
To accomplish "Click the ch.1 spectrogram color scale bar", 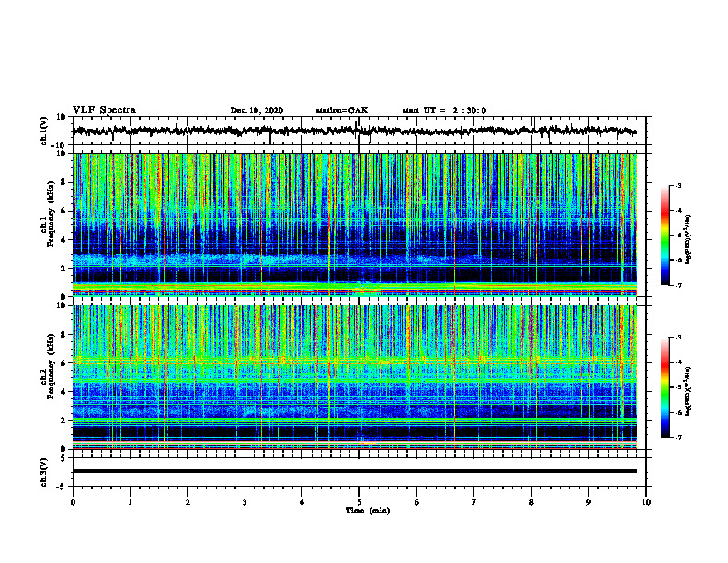I will [665, 236].
